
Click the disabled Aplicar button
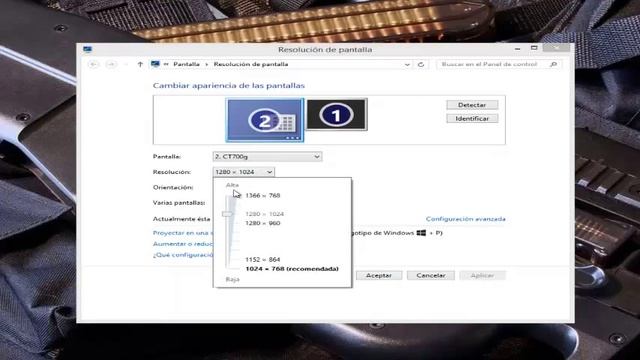(482, 276)
